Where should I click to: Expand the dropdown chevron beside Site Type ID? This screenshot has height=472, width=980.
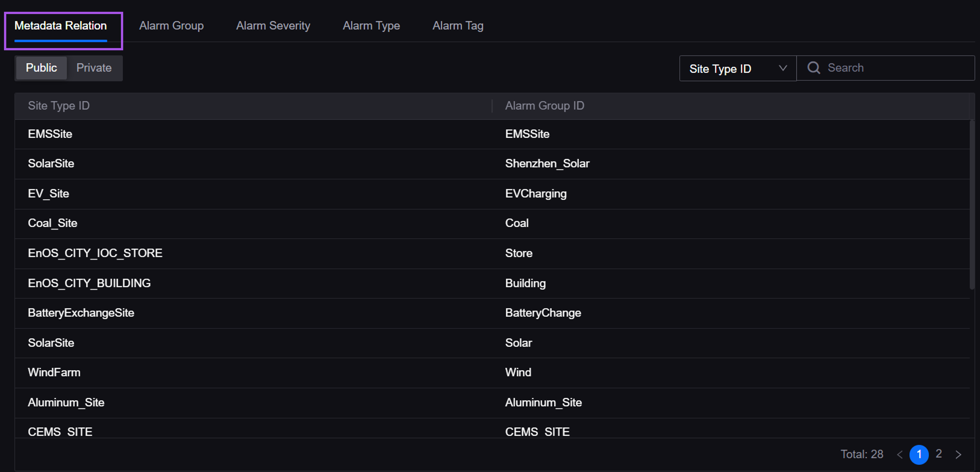click(x=783, y=68)
